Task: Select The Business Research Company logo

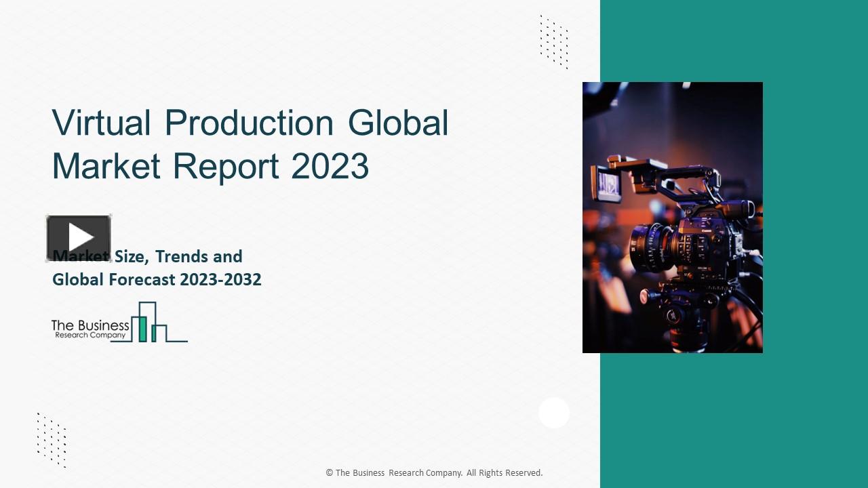Action: coord(119,326)
